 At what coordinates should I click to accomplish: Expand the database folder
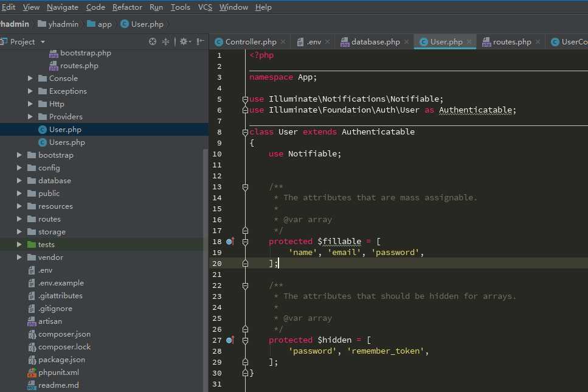[19, 181]
